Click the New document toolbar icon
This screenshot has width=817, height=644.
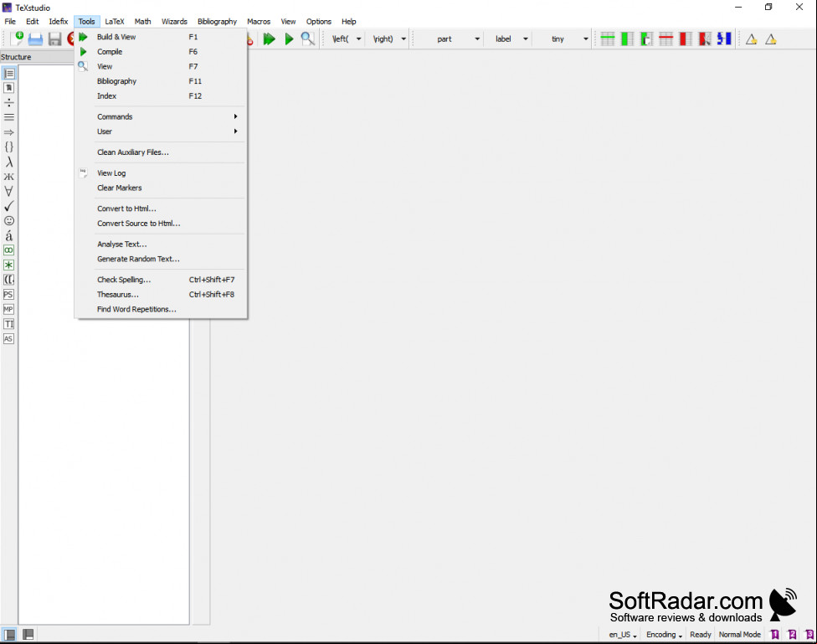click(16, 39)
